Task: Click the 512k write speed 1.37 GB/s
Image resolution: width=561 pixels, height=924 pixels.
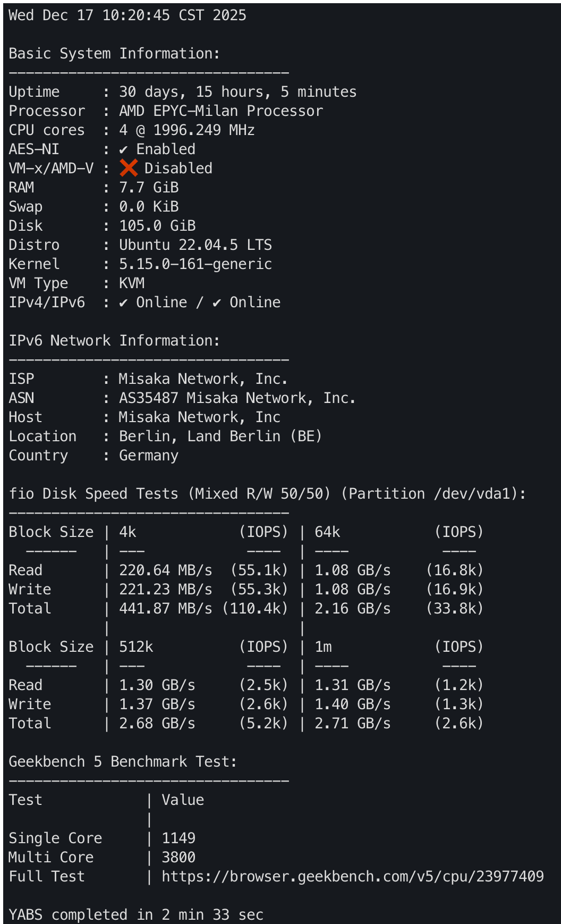Action: 157,704
